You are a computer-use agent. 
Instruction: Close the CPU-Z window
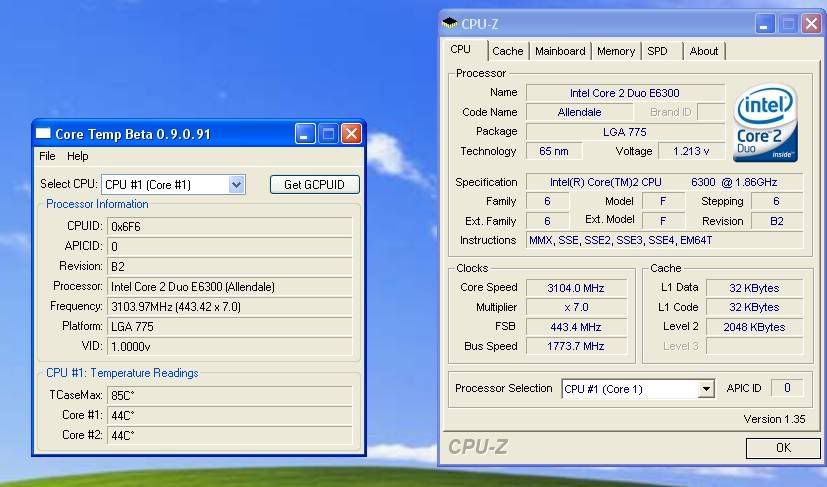coord(811,24)
